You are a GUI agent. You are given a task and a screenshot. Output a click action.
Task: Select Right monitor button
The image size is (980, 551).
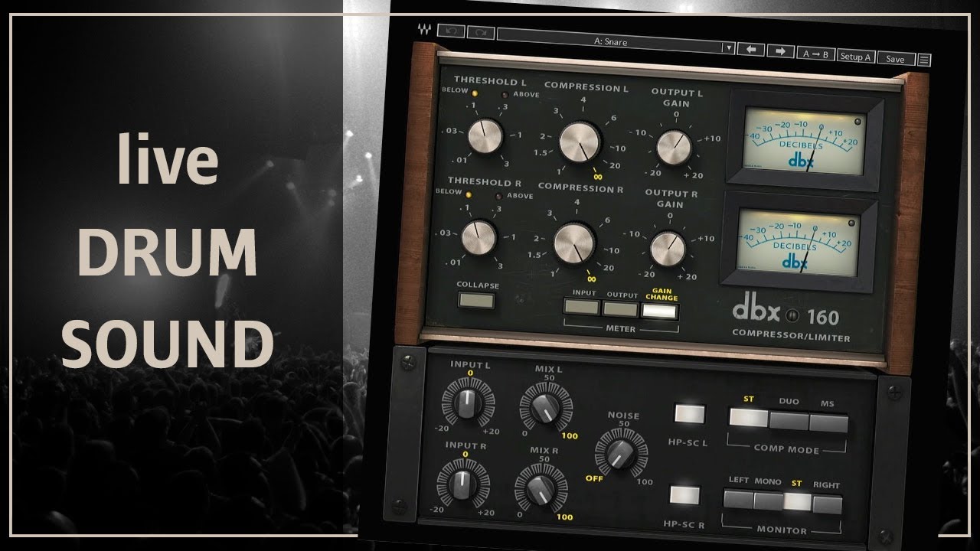[827, 504]
